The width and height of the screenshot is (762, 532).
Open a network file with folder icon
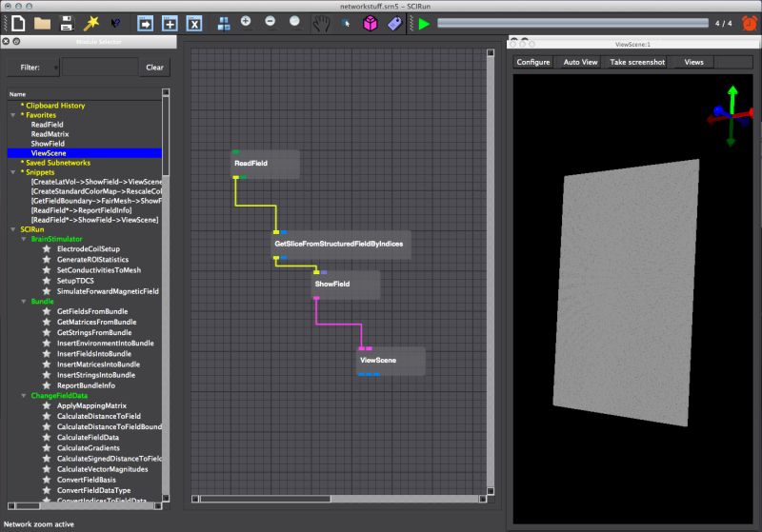tap(42, 23)
